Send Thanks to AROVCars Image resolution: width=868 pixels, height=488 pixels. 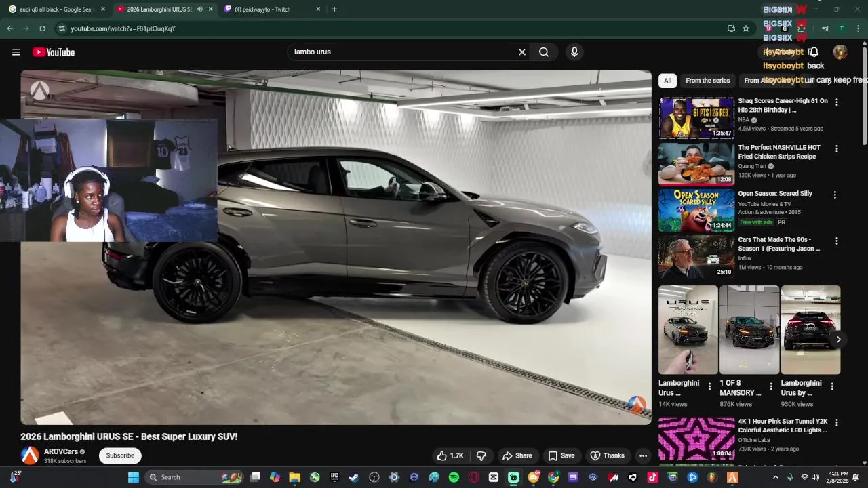(x=607, y=455)
